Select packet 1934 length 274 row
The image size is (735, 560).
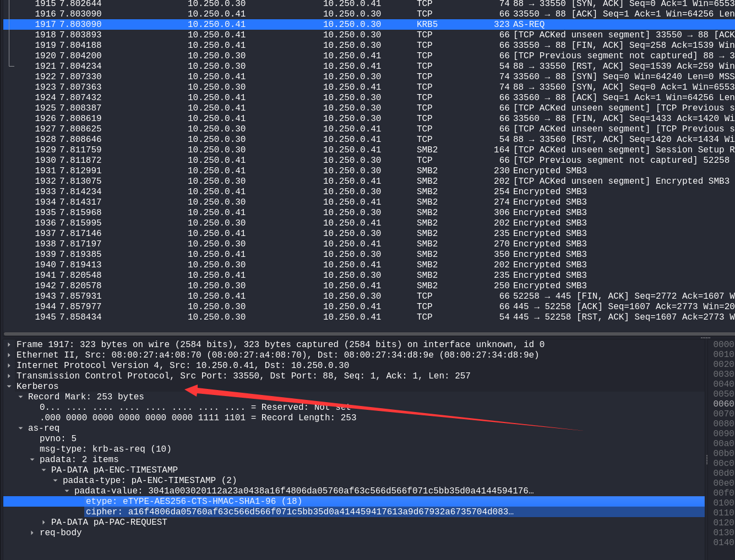(x=369, y=202)
